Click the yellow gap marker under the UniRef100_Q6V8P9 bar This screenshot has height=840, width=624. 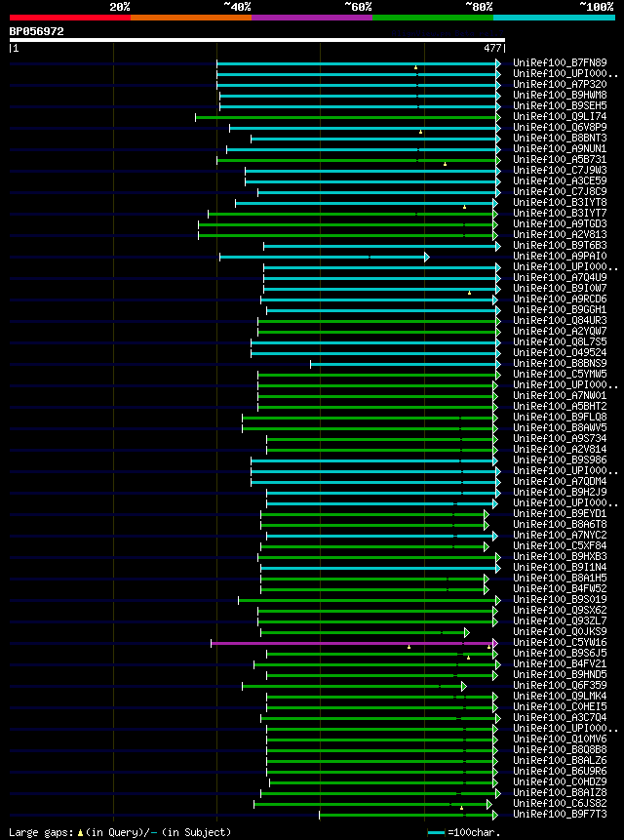pos(420,132)
